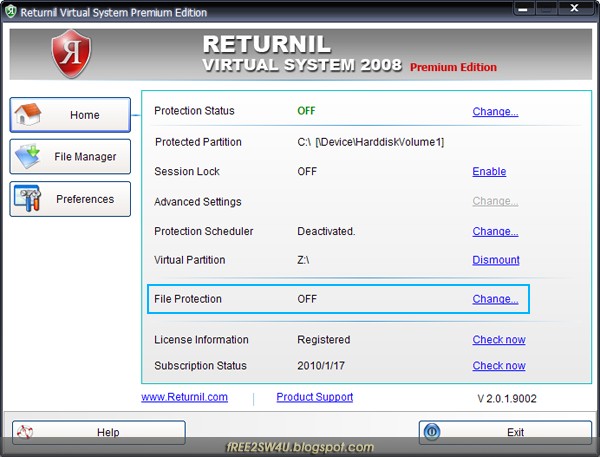Click the File Protection OFF value
Screen dimensions: 600x457
coord(307,299)
